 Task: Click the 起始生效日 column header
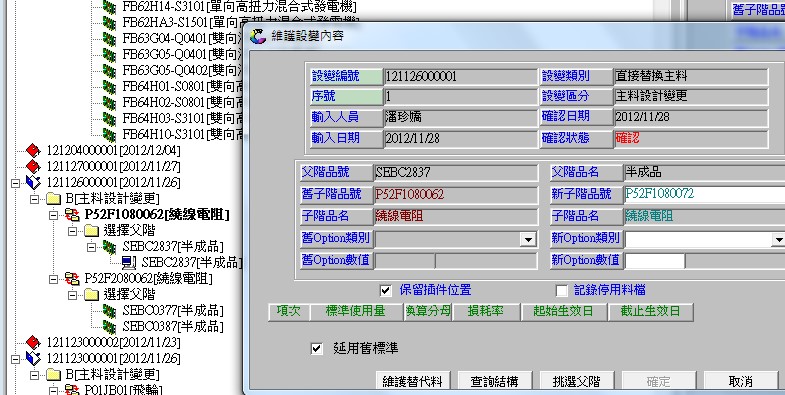563,311
